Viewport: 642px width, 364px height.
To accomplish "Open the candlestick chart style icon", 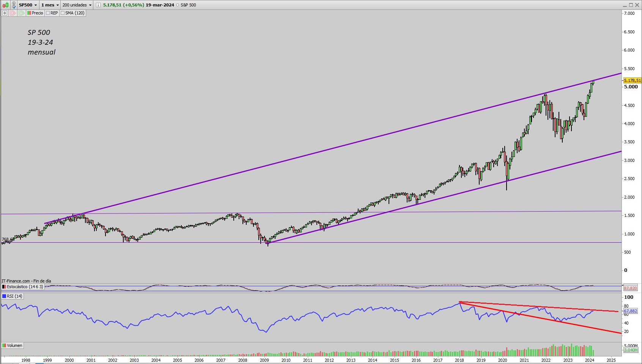I will tap(6, 5).
